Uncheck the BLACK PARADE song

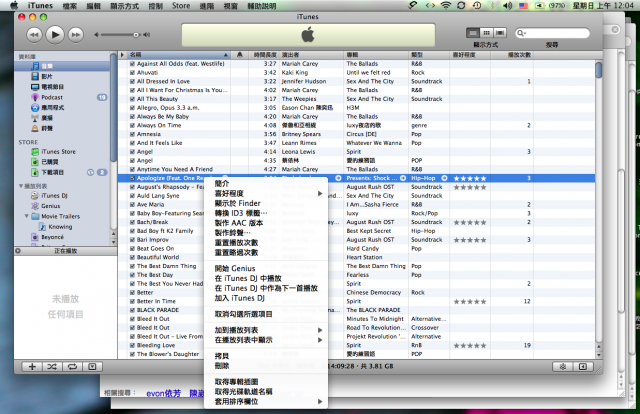[x=132, y=310]
